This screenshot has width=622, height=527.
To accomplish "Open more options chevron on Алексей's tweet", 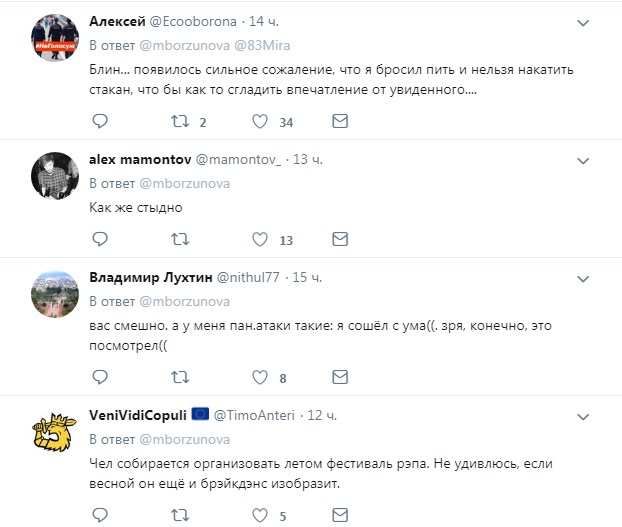I will (x=585, y=21).
